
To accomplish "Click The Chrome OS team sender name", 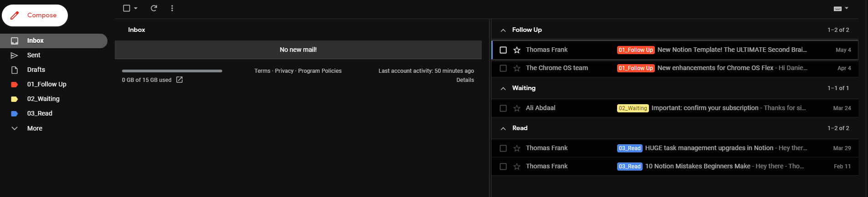I will click(x=557, y=68).
